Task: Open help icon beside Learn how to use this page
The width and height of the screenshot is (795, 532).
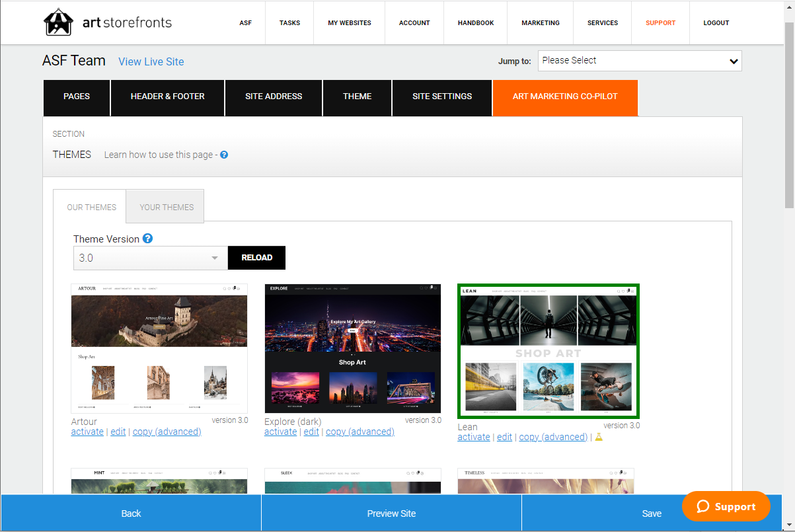Action: point(224,155)
